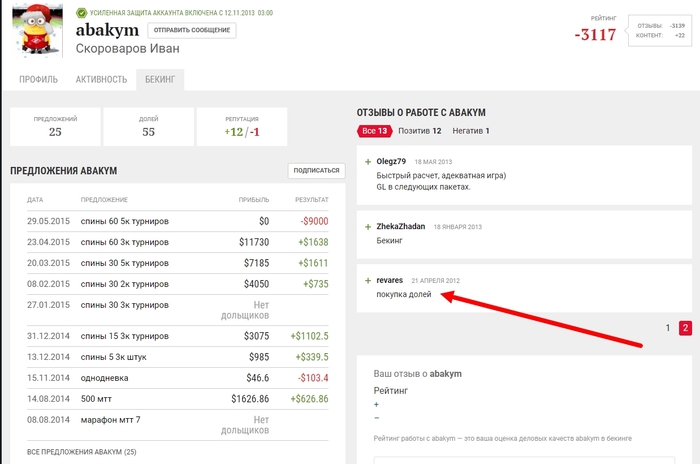
Task: Open the однодневка offer
Action: click(104, 378)
